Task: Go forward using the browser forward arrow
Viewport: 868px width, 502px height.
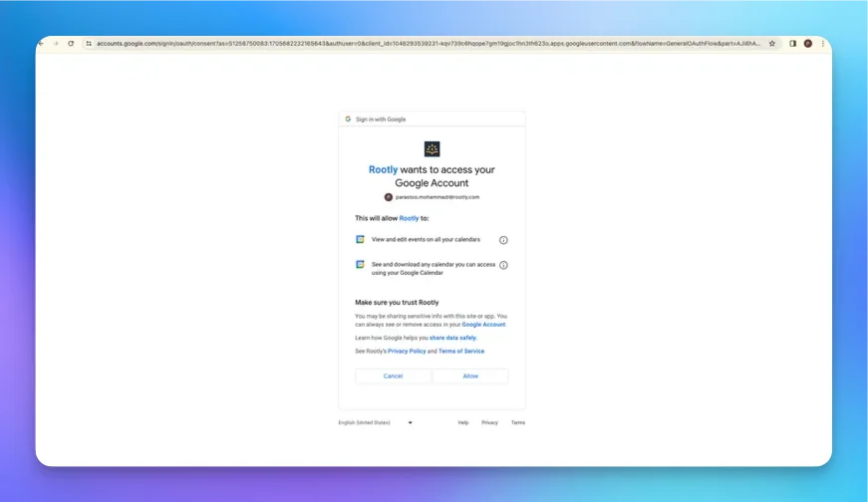Action: point(56,43)
